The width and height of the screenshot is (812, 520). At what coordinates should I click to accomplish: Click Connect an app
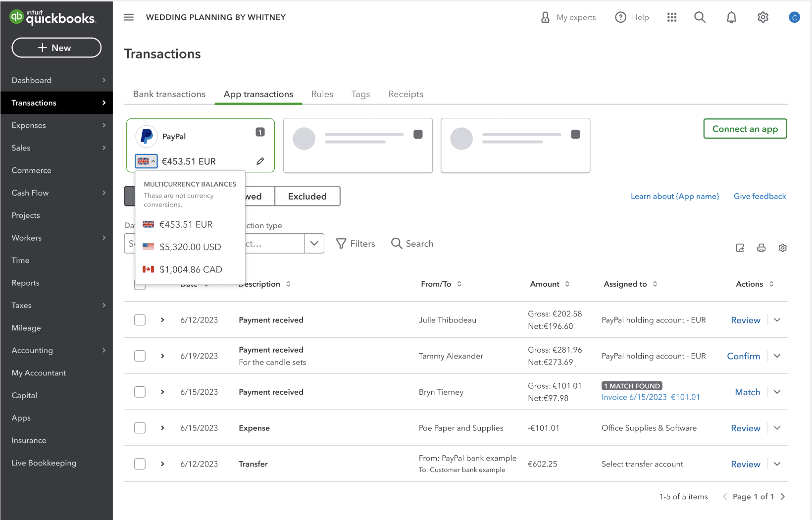745,129
